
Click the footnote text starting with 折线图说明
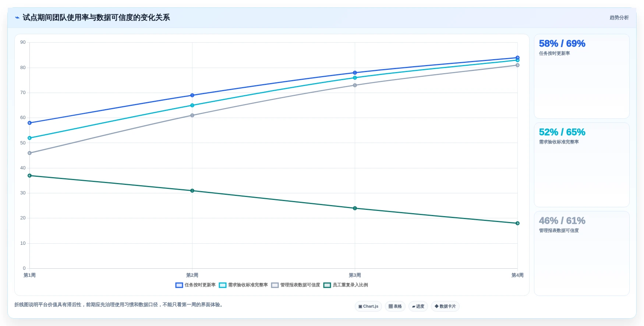(120, 305)
